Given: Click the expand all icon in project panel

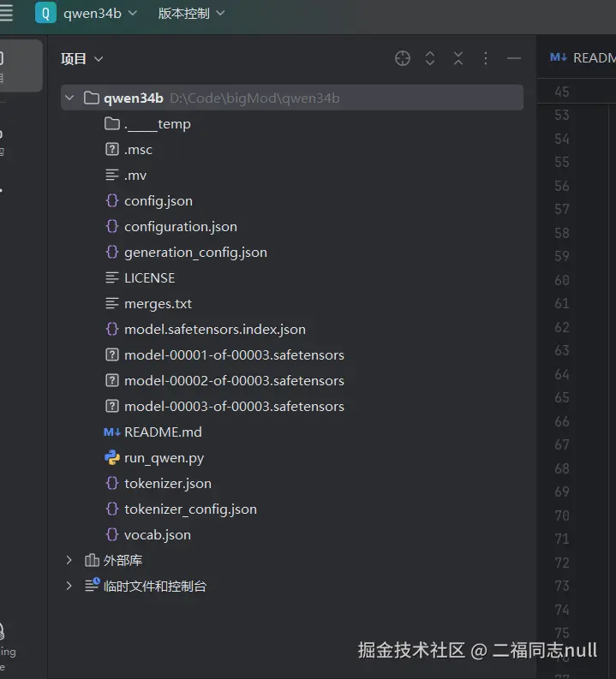Looking at the screenshot, I should [430, 58].
